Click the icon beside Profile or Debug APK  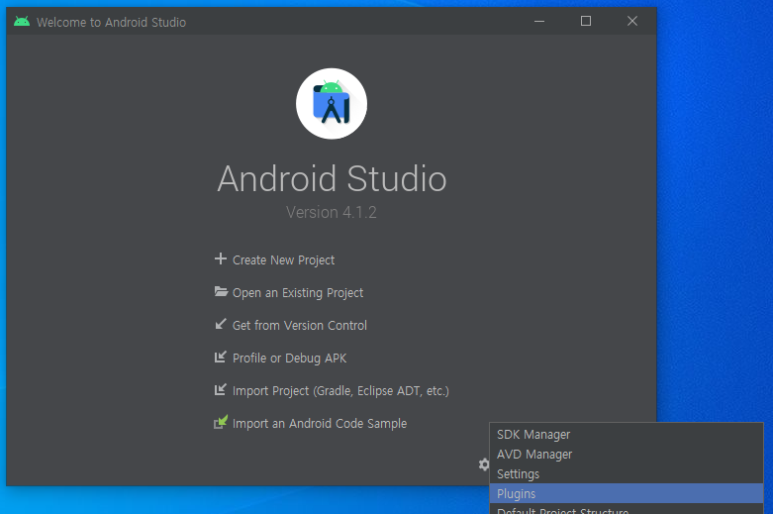[220, 357]
